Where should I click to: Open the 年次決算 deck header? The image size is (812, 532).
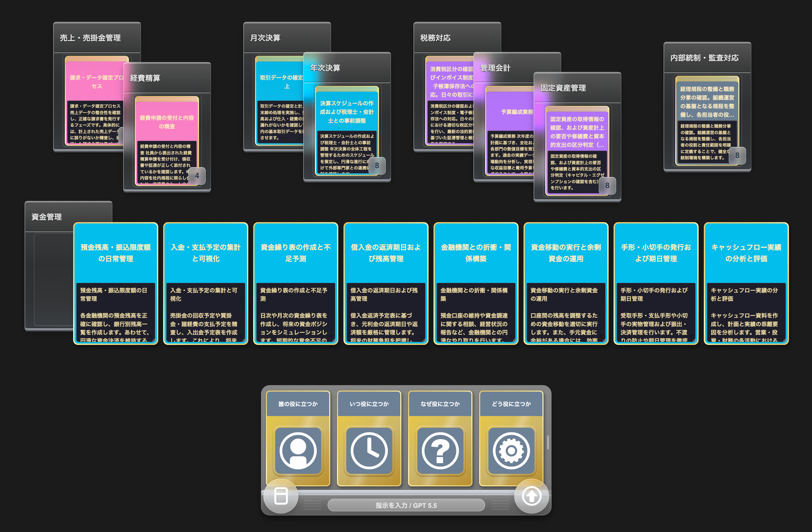click(325, 68)
